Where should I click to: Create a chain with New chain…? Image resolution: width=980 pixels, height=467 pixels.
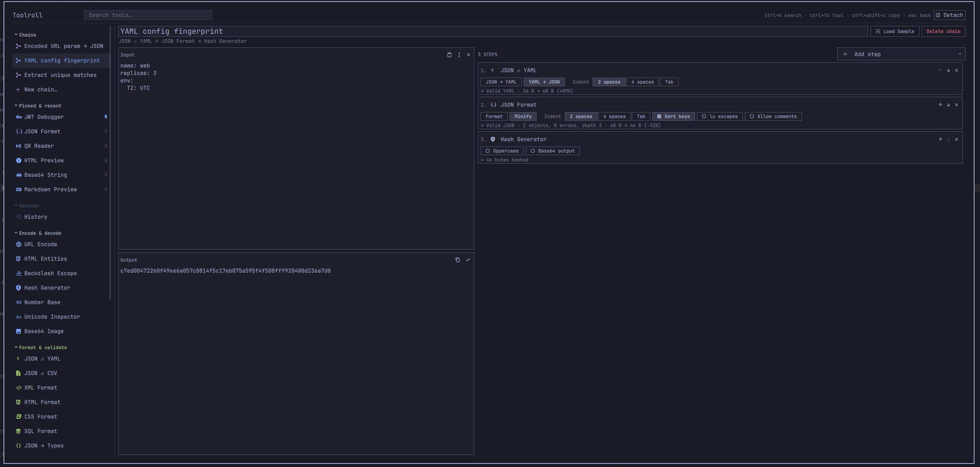61,90
